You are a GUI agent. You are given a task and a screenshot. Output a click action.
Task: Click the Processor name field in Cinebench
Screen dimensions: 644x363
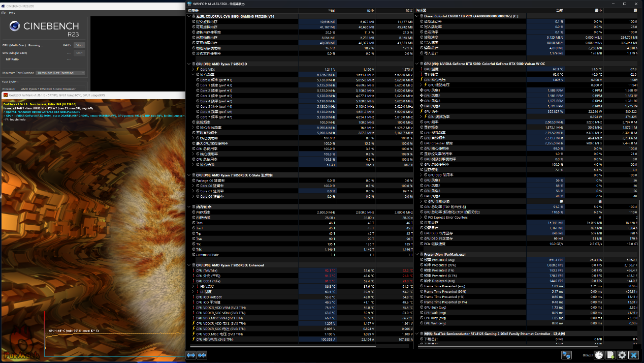[x=53, y=88]
